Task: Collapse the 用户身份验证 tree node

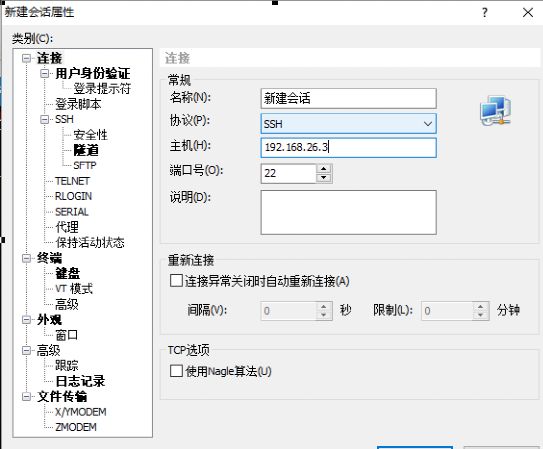Action: pyautogui.click(x=44, y=73)
